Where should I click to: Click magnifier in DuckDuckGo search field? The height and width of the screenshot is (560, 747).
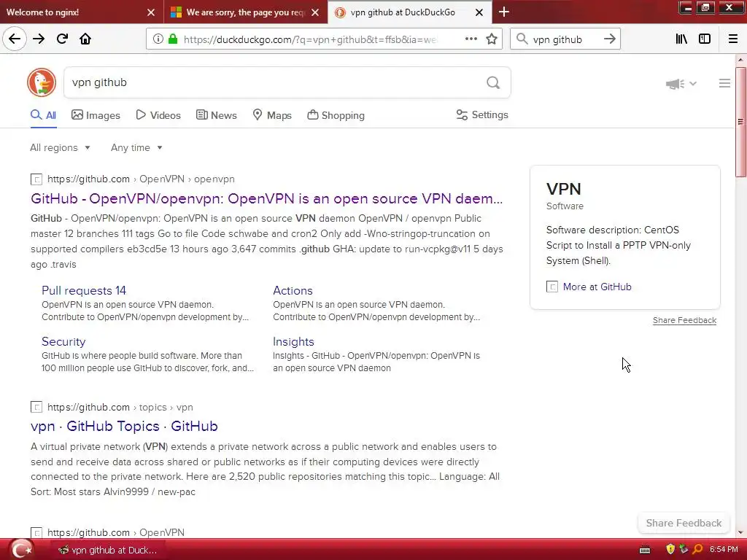(x=493, y=83)
